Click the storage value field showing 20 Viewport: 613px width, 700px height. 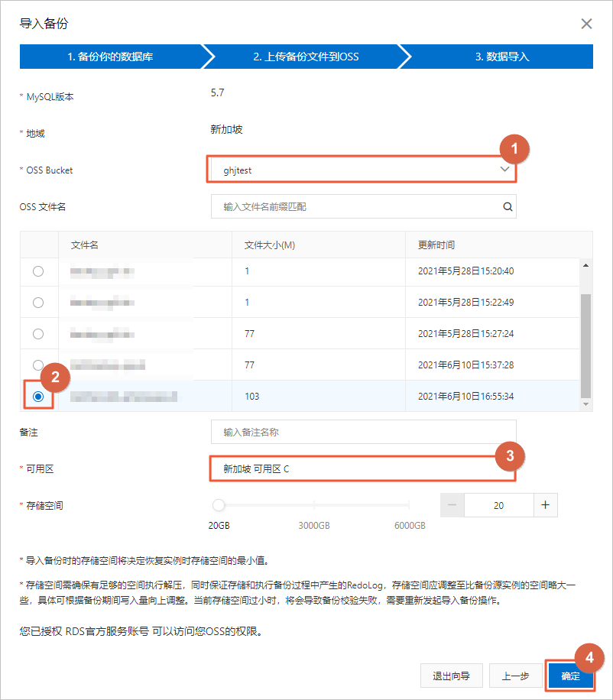498,505
